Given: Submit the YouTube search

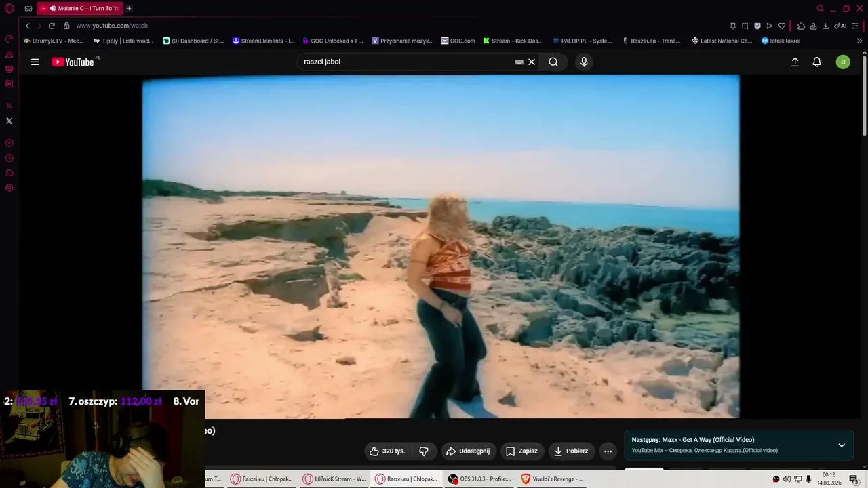Looking at the screenshot, I should point(553,62).
